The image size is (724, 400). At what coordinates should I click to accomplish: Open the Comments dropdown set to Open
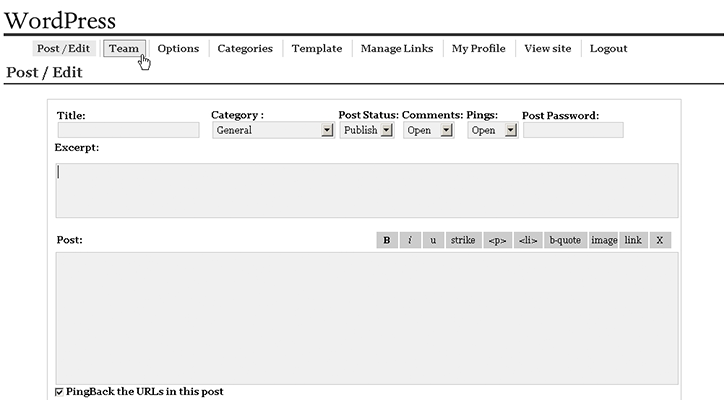click(428, 130)
